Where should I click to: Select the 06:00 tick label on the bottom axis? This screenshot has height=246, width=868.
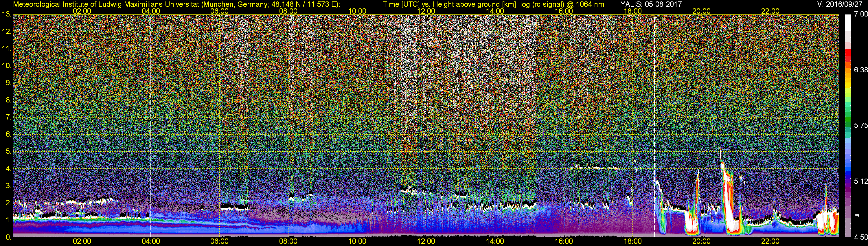(219, 242)
